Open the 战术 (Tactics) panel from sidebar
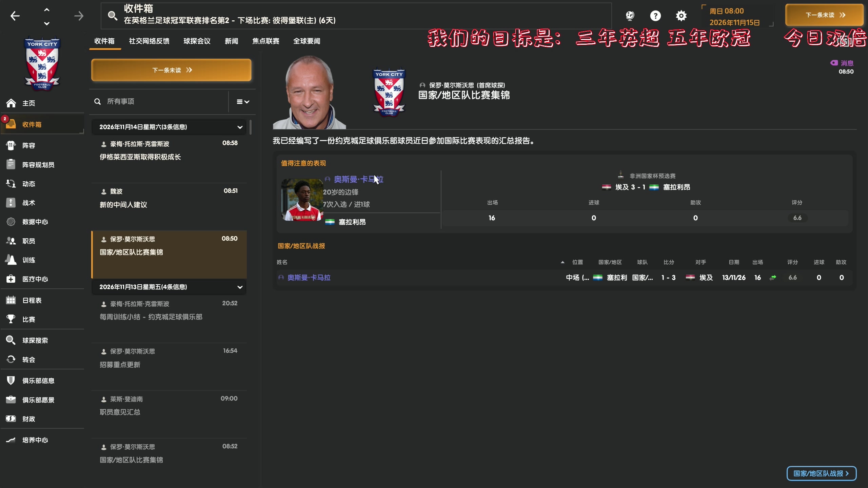 (29, 202)
